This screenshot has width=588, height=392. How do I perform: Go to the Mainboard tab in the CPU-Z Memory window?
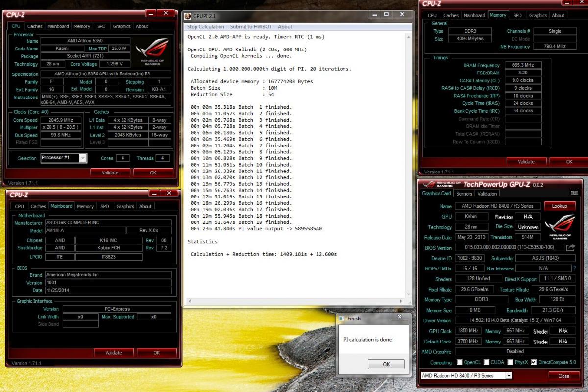point(474,15)
